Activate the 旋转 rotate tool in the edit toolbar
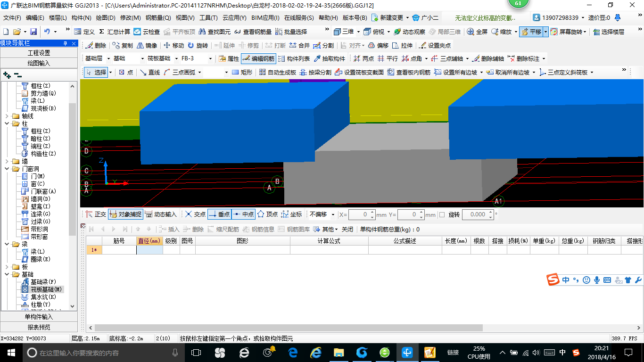Screen dimensions: 644x362 tap(198, 46)
